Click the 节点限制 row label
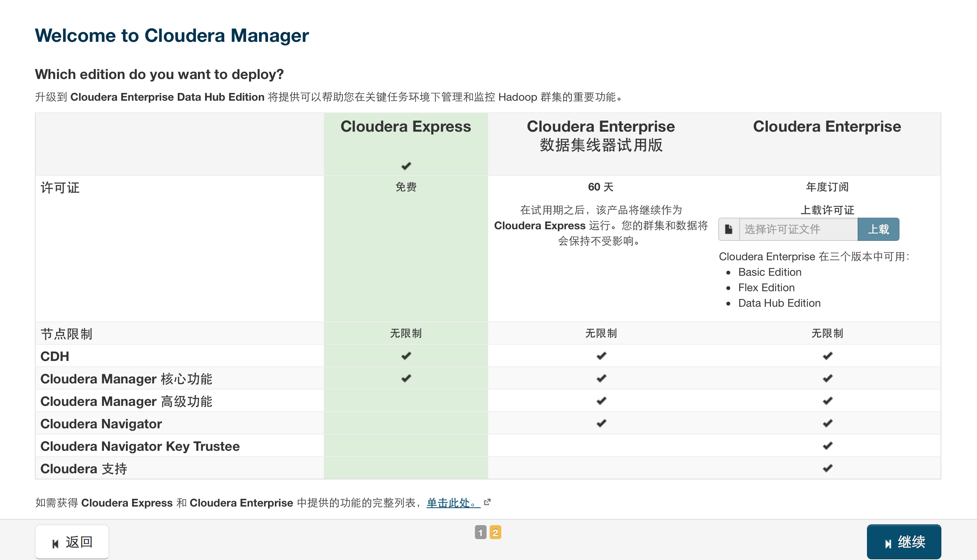The width and height of the screenshot is (977, 560). point(66,334)
